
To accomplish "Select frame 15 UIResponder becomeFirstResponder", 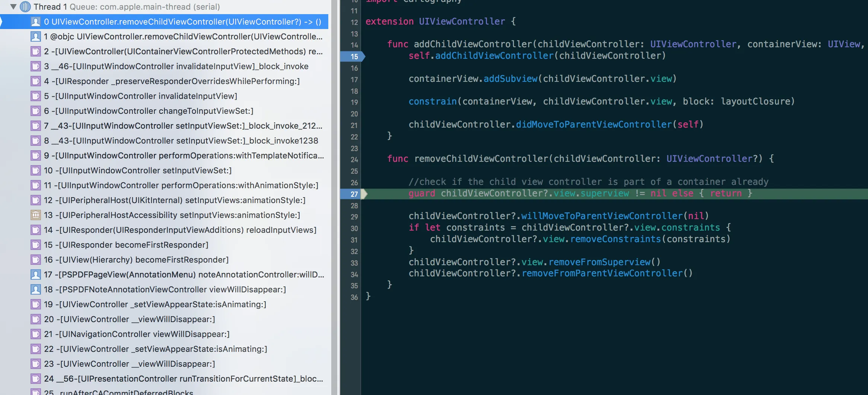I will (126, 245).
